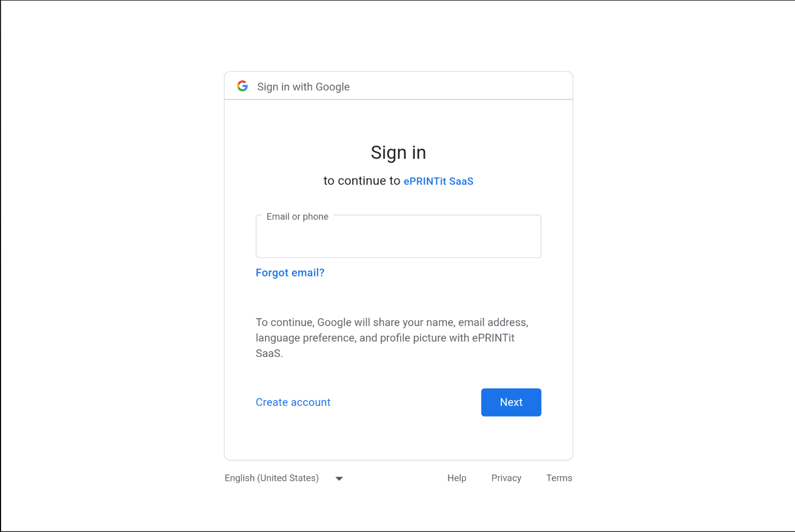Click the "Email or phone" field label

[x=297, y=217]
